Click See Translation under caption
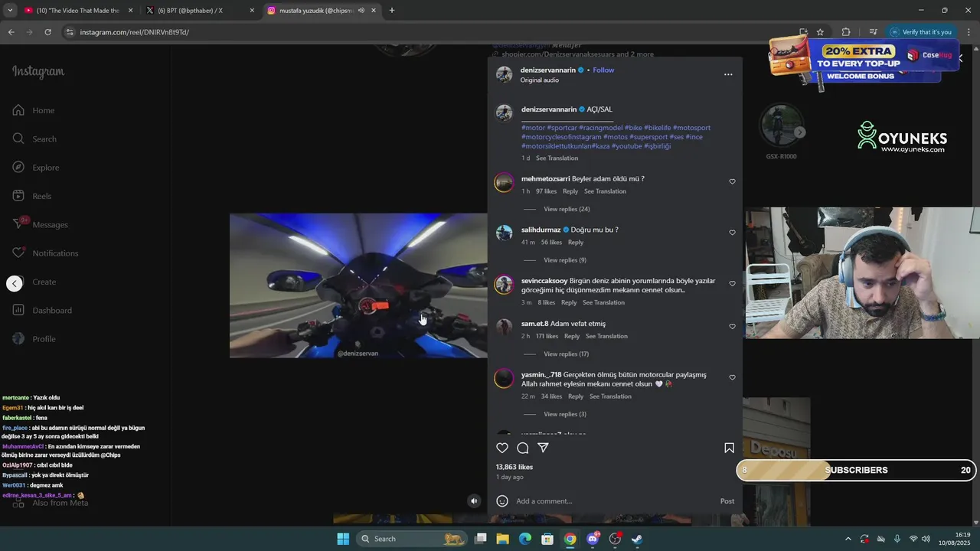 (557, 158)
